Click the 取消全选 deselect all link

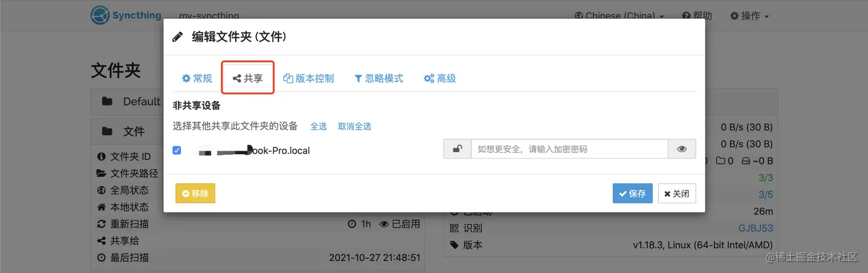(355, 126)
